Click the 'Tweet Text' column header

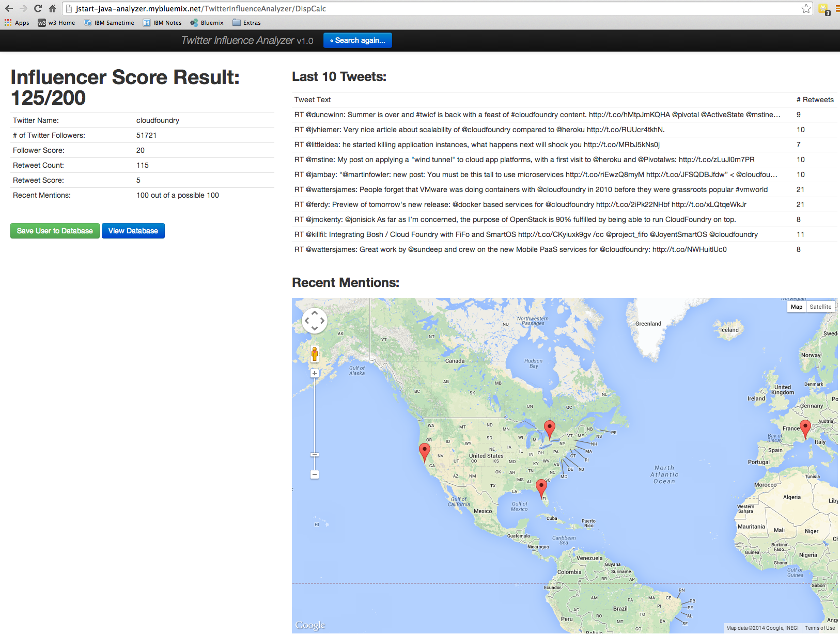point(313,100)
